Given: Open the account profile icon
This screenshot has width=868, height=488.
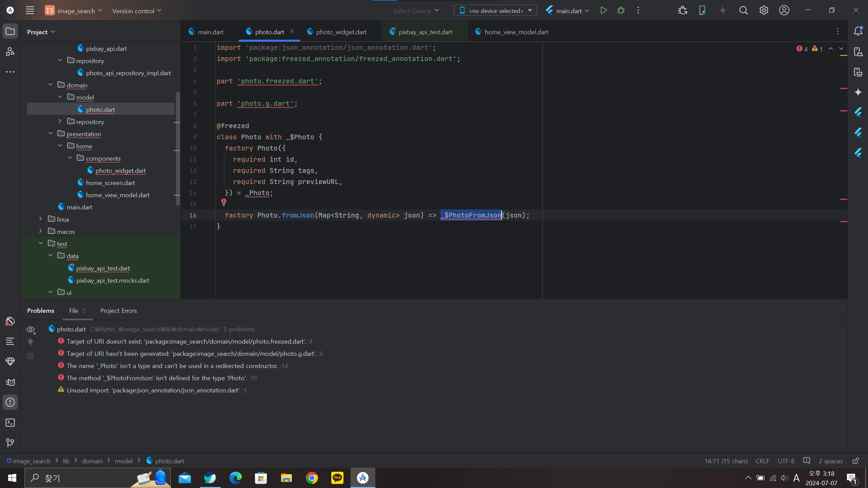Looking at the screenshot, I should (784, 11).
